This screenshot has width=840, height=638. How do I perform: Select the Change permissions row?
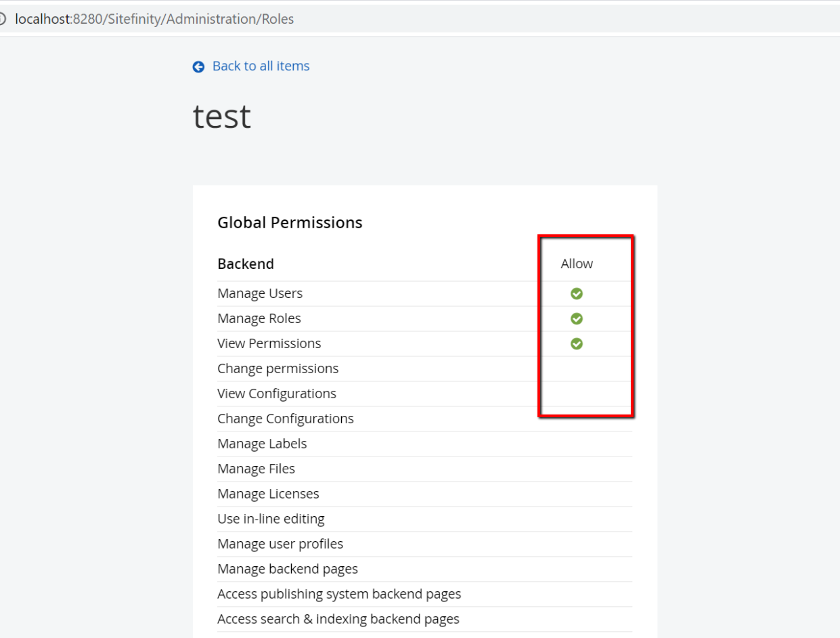tap(424, 368)
